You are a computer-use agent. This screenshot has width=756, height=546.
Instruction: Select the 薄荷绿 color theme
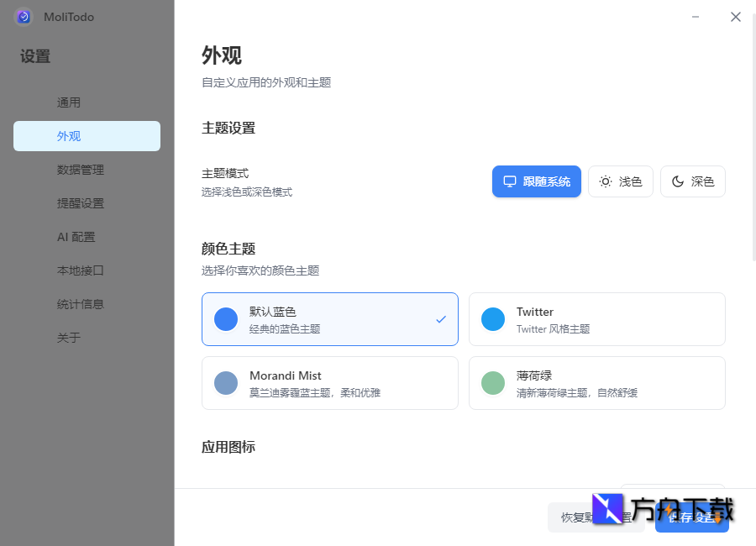tap(596, 383)
